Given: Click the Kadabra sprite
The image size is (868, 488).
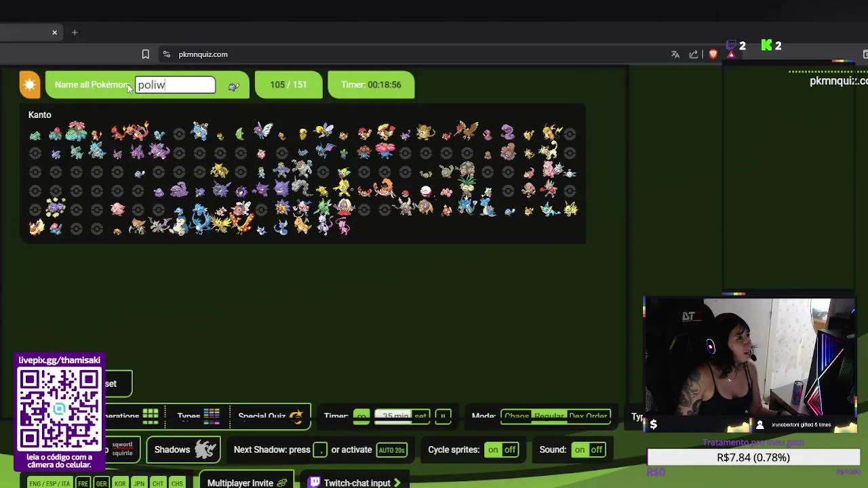Looking at the screenshot, I should click(x=220, y=171).
